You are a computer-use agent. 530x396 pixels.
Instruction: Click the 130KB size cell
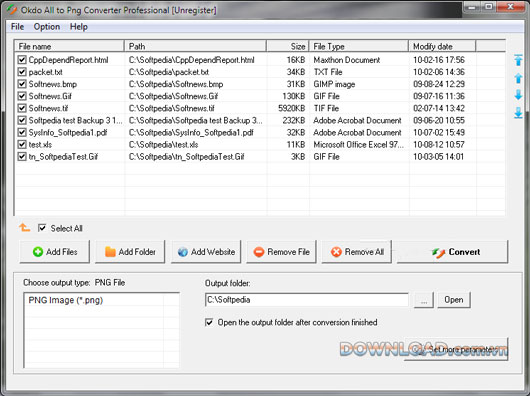coord(294,96)
